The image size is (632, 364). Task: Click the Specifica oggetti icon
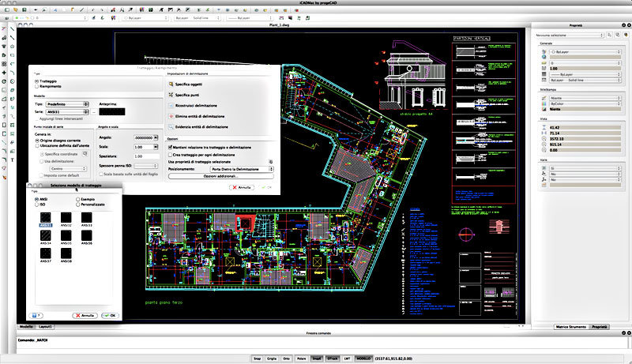tap(170, 83)
